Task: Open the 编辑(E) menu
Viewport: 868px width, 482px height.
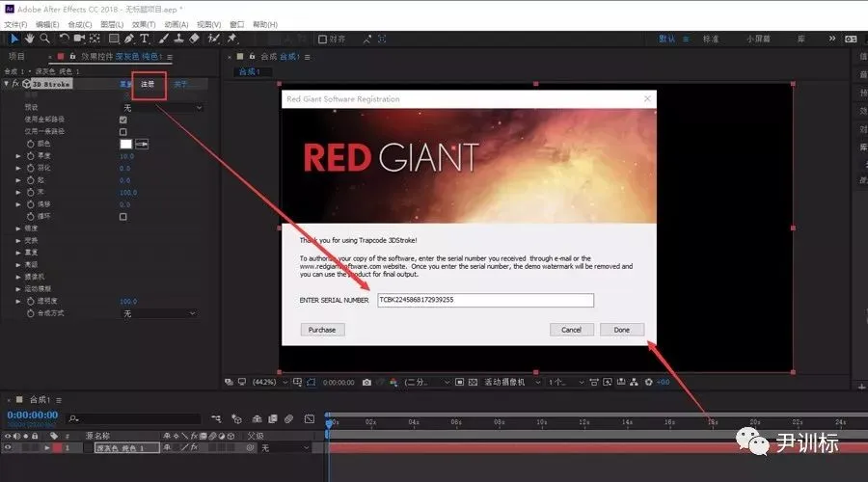Action: [47, 24]
